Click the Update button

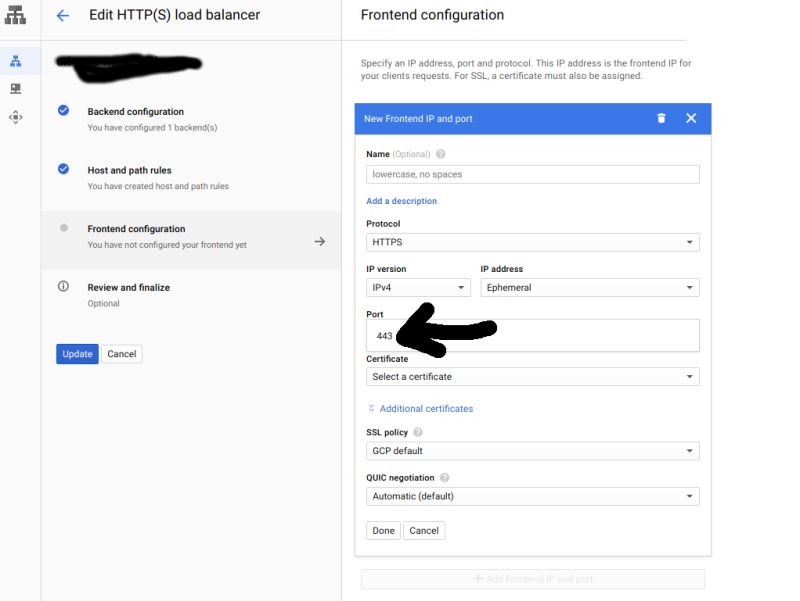tap(76, 353)
